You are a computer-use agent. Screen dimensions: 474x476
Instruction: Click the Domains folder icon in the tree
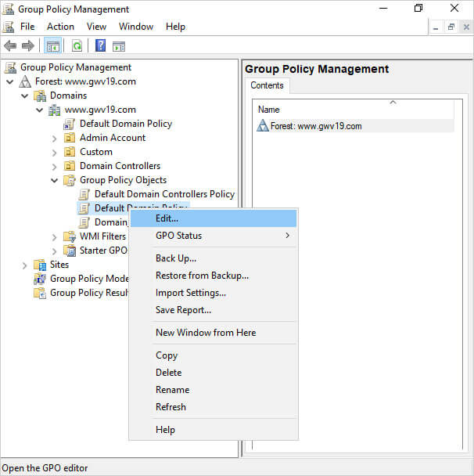pos(40,96)
